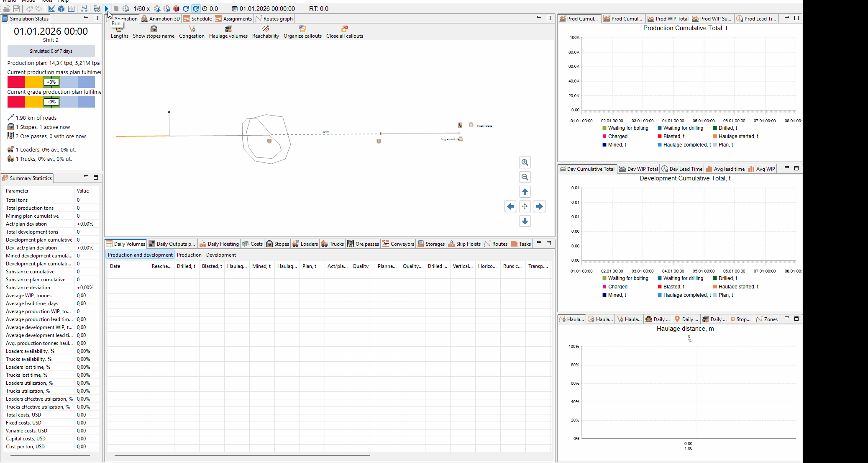
Task: Open the Avg lead time tab
Action: coord(725,169)
